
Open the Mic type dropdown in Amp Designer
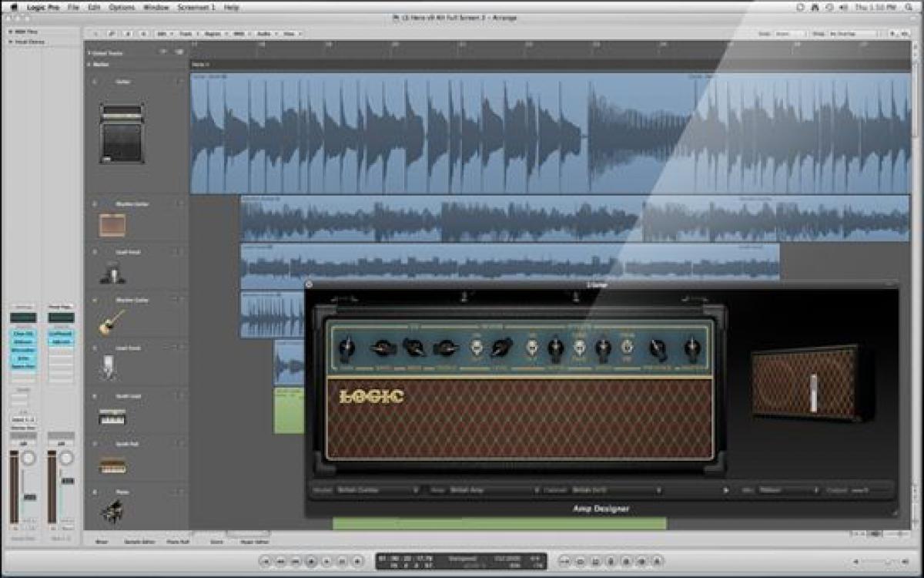[x=788, y=489]
